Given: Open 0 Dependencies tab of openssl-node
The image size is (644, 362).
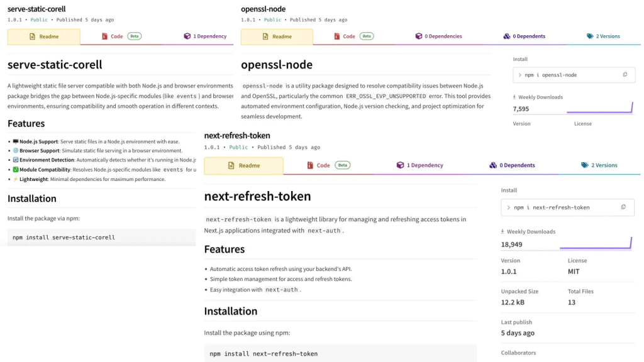Looking at the screenshot, I should tap(438, 36).
